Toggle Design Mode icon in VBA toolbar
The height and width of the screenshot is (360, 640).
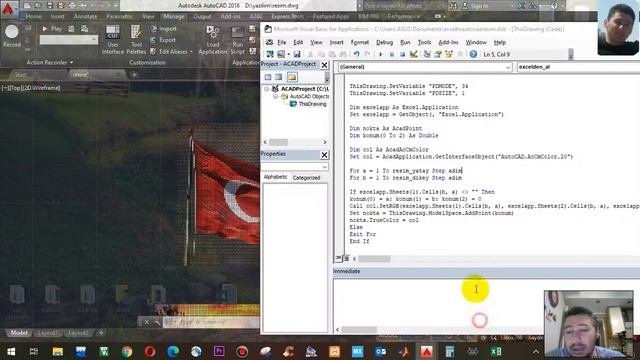pos(413,54)
